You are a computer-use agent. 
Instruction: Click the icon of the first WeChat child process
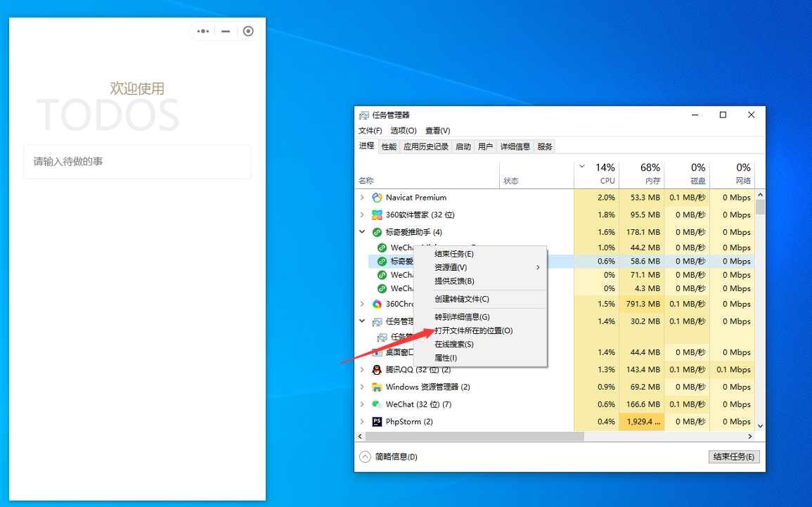(x=382, y=248)
